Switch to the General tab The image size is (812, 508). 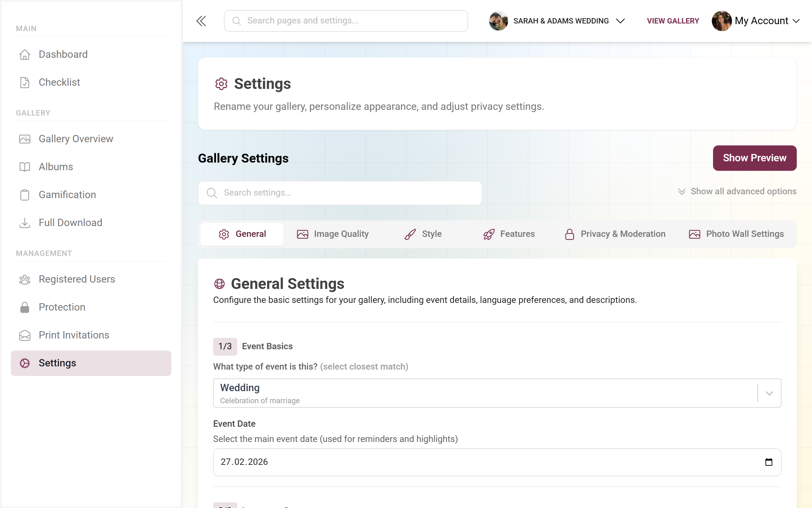tap(242, 234)
